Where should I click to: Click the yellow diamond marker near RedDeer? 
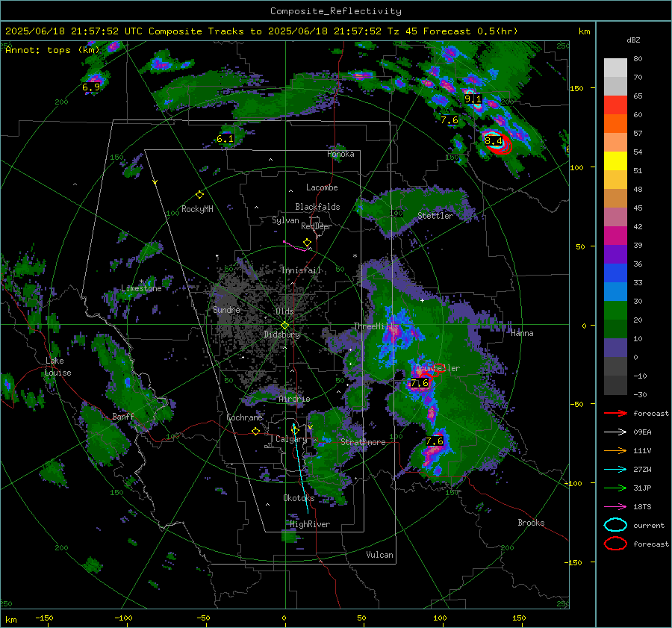(x=307, y=243)
